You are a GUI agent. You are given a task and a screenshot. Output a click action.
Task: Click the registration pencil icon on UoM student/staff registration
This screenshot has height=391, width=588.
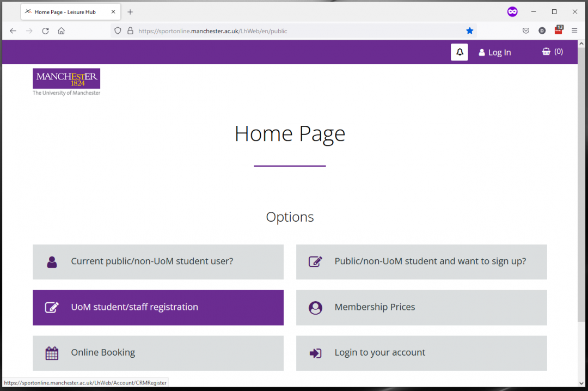[x=52, y=307]
